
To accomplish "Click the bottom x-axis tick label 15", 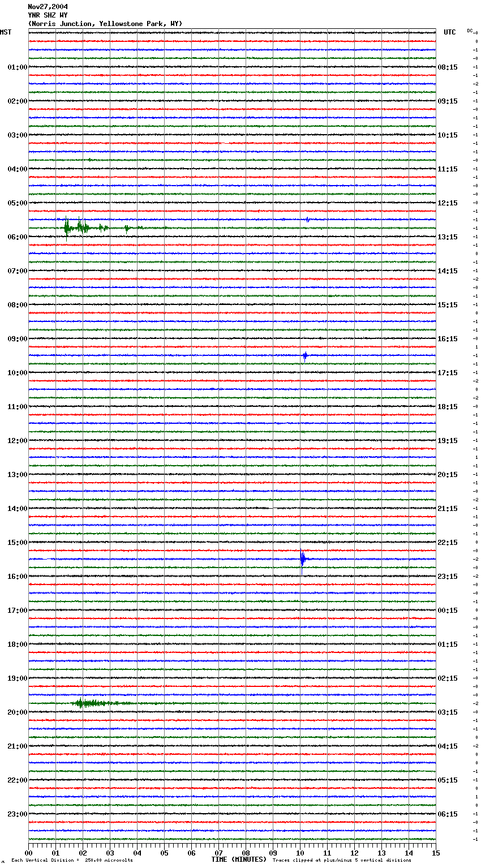I will [436, 853].
